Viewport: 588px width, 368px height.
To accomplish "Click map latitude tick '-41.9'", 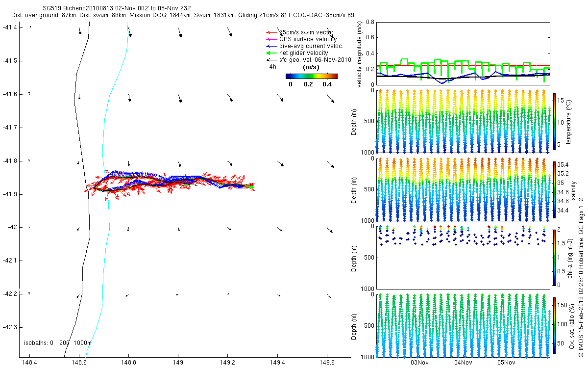I will click(10, 194).
